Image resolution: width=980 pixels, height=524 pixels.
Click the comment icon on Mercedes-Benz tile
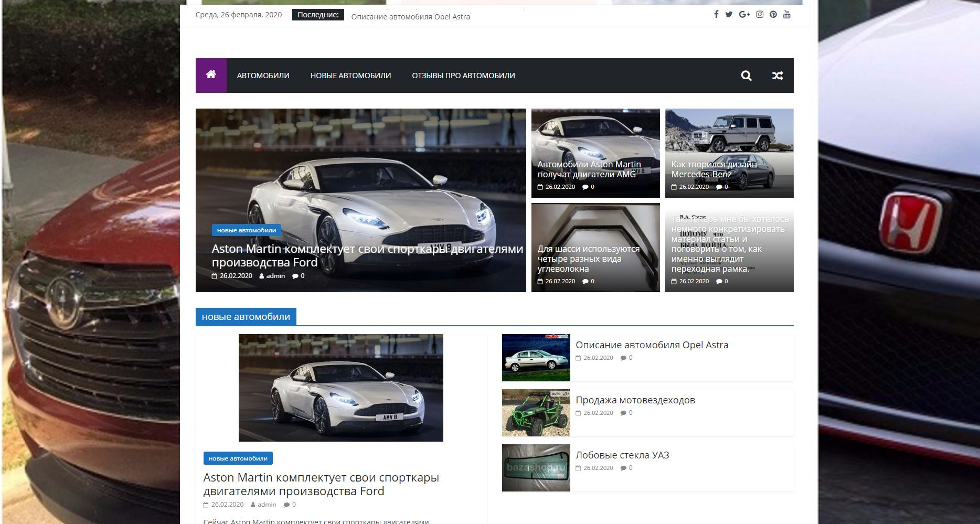pos(719,187)
